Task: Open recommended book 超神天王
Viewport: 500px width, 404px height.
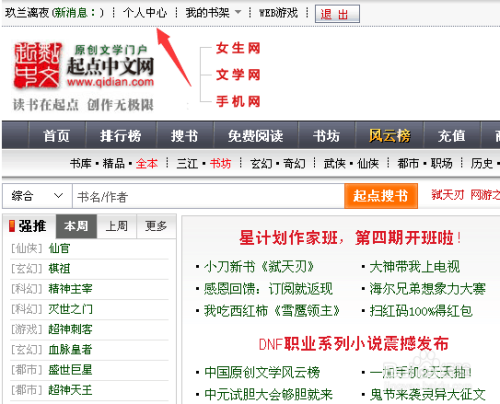Action: 70,390
